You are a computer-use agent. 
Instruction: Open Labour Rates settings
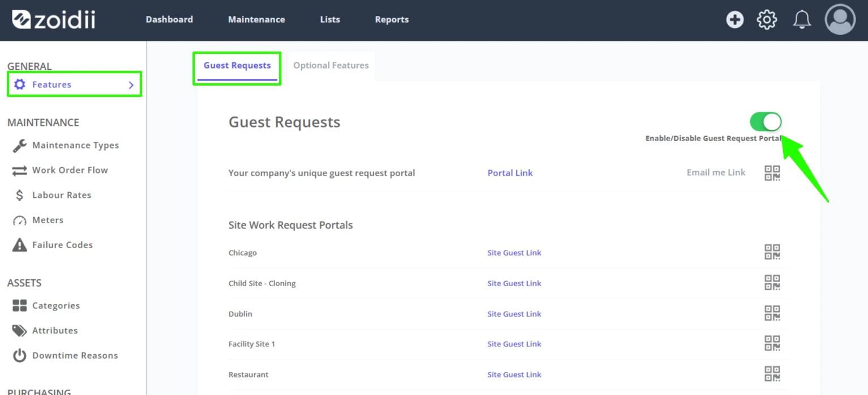[61, 196]
